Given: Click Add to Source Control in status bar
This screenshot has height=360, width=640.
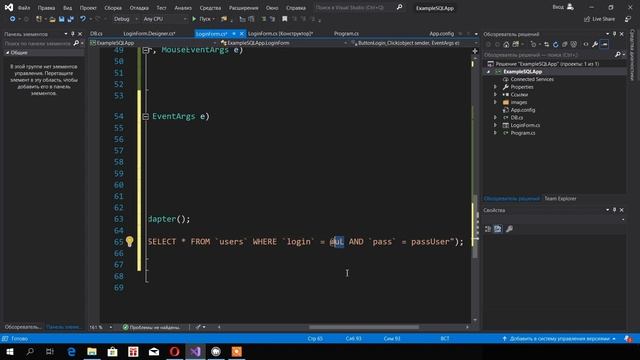Looking at the screenshot, I should 560,338.
